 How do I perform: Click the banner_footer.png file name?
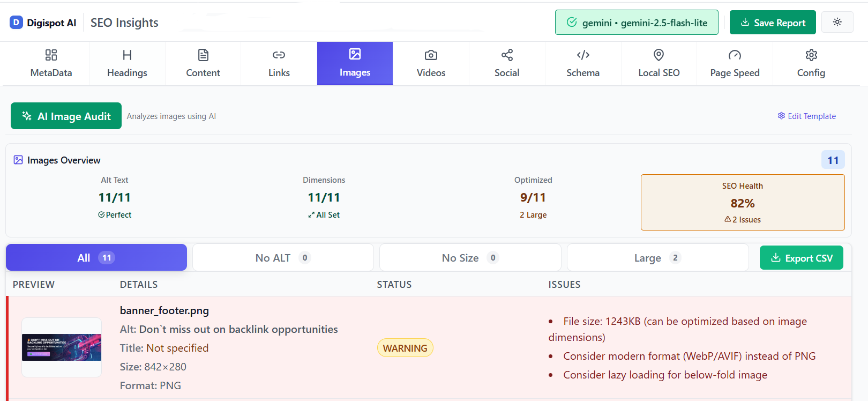click(164, 310)
